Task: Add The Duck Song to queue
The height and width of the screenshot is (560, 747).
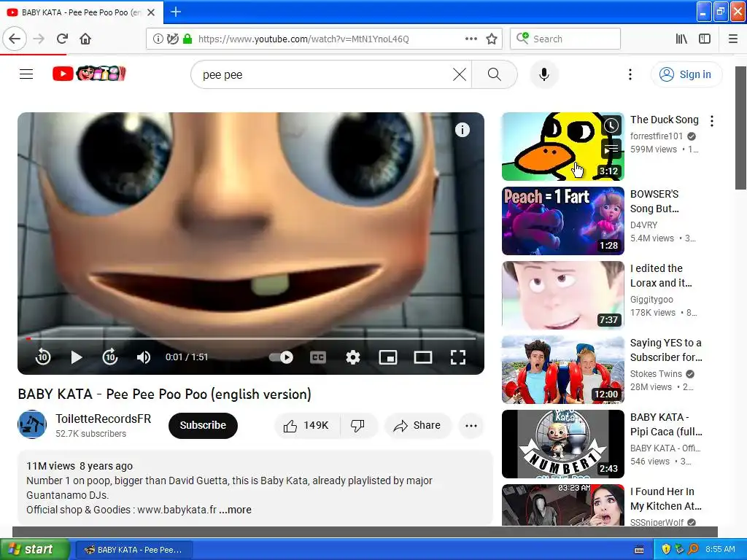Action: pyautogui.click(x=611, y=149)
